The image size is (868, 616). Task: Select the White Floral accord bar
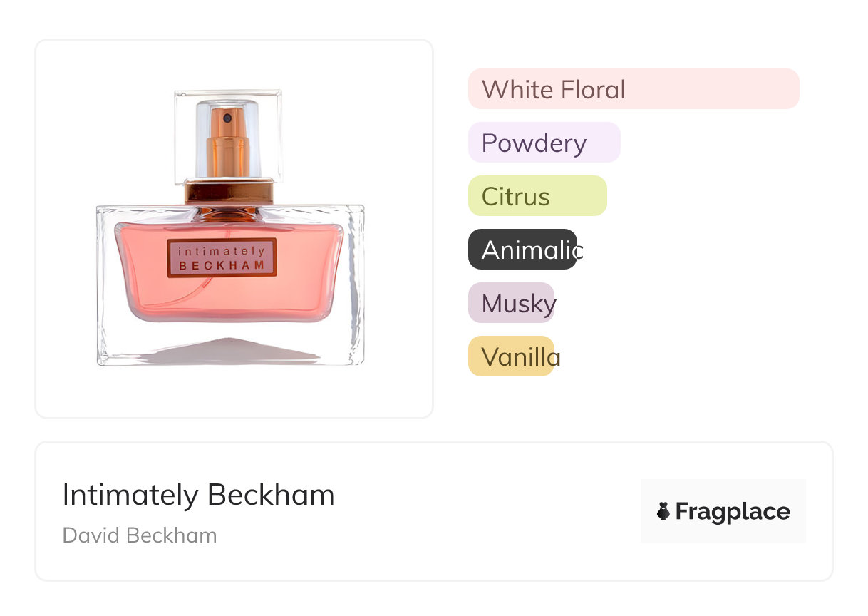pos(634,89)
